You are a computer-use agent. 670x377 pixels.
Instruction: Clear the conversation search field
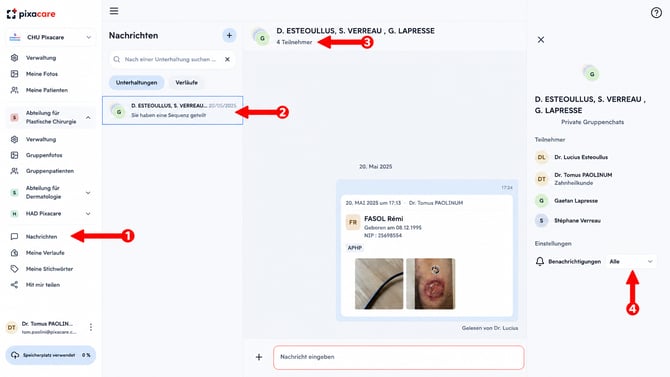pos(227,59)
